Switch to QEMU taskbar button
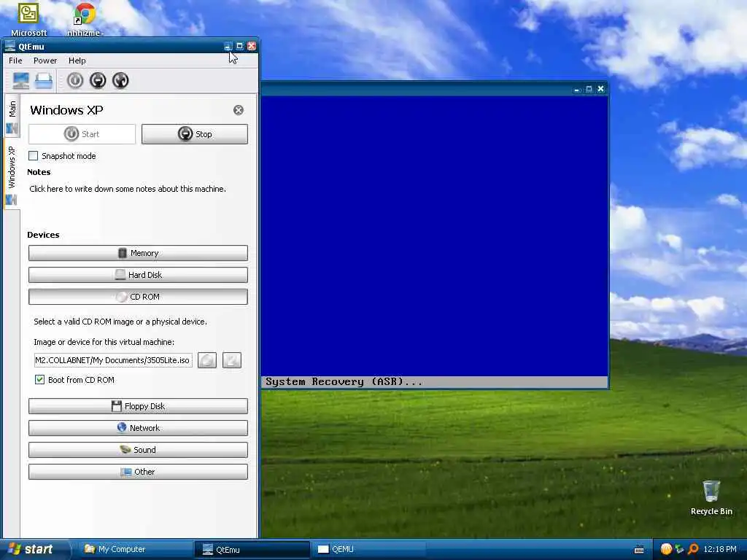Screen dimensions: 747x560 (x=368, y=550)
